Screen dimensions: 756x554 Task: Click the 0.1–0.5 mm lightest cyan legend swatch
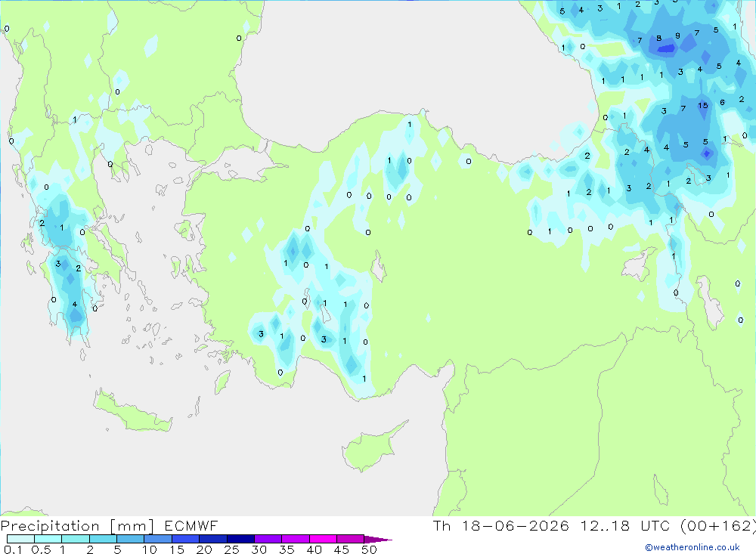[20, 539]
